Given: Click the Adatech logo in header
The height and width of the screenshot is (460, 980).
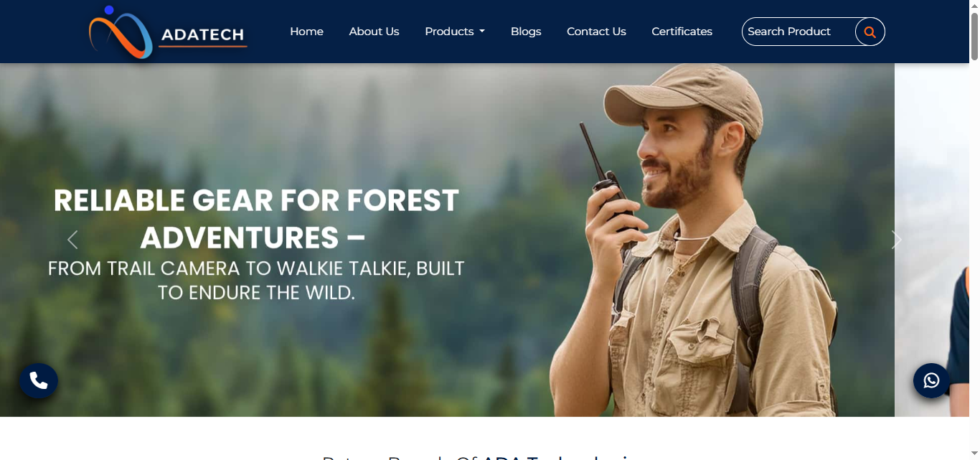Looking at the screenshot, I should pos(168,32).
